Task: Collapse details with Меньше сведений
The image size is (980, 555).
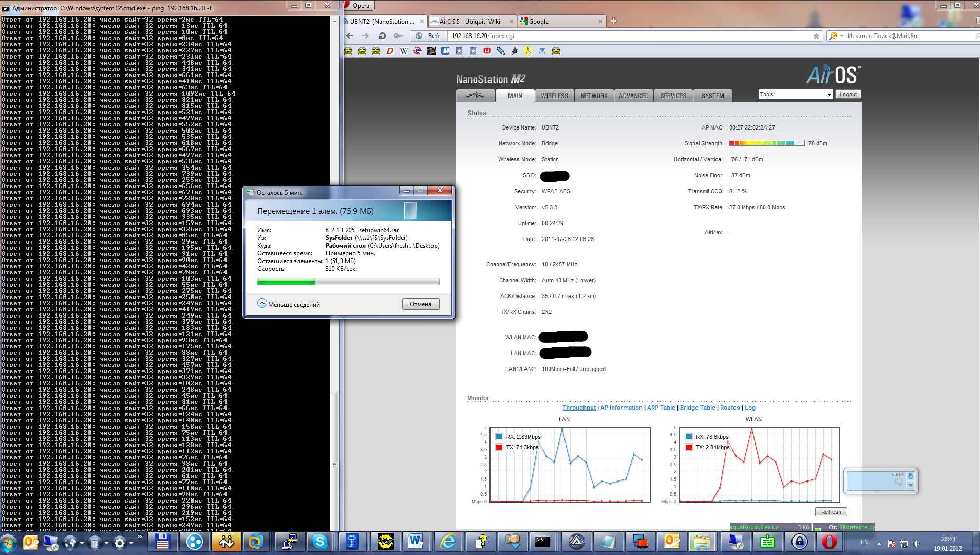Action: point(289,304)
